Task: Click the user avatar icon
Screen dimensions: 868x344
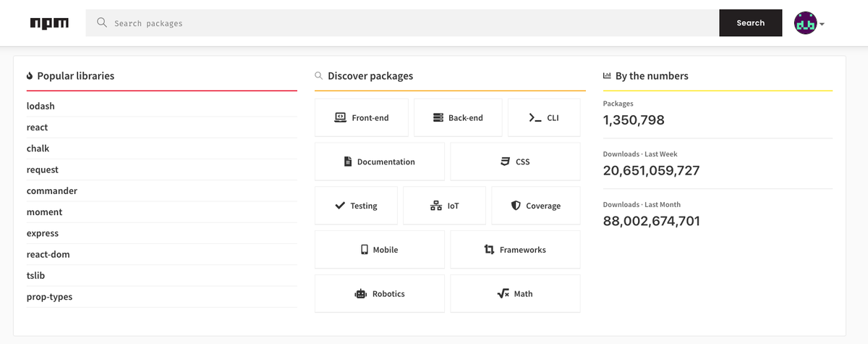Action: [x=805, y=23]
